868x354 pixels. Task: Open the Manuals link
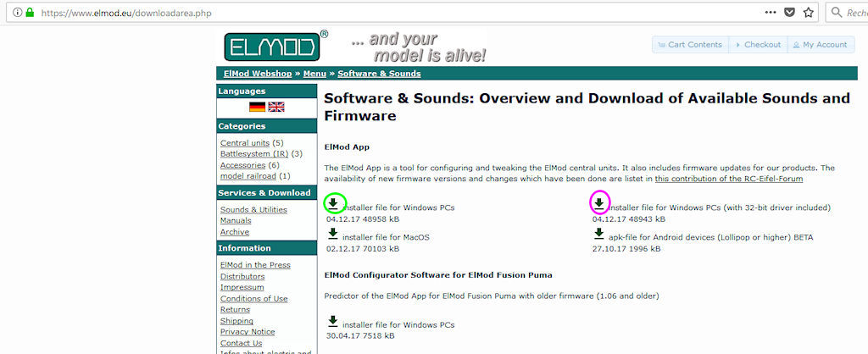point(236,221)
